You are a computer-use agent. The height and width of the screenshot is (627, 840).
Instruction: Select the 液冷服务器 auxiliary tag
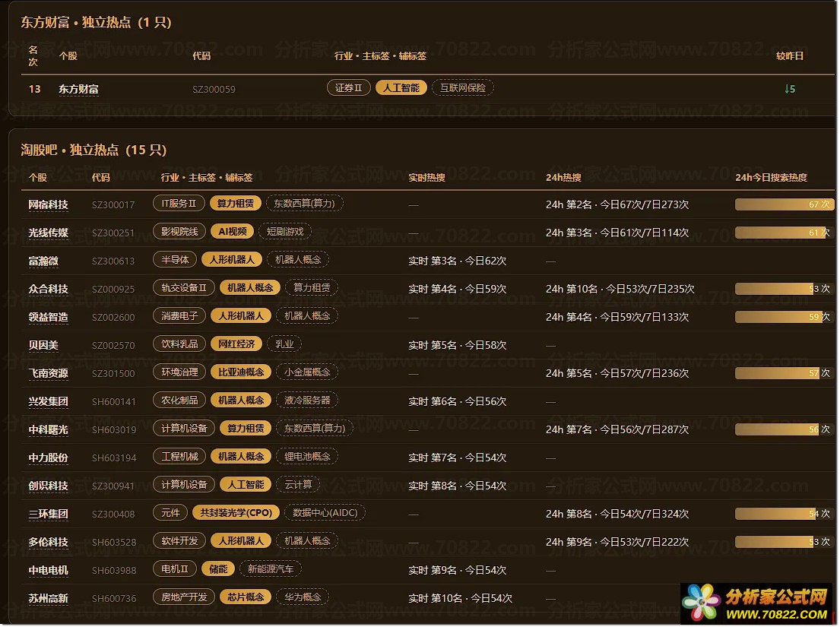tap(307, 400)
